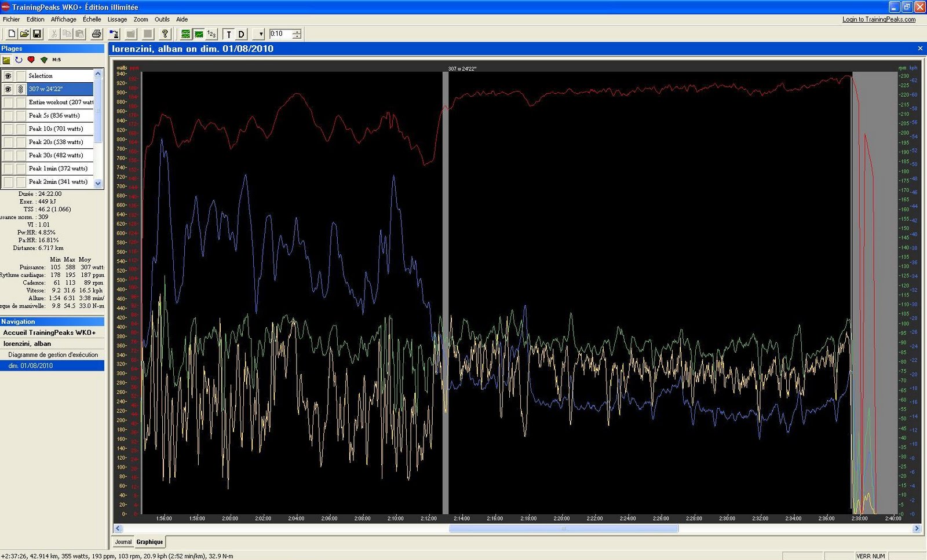Show the Peak 1min range via eye box

8,169
